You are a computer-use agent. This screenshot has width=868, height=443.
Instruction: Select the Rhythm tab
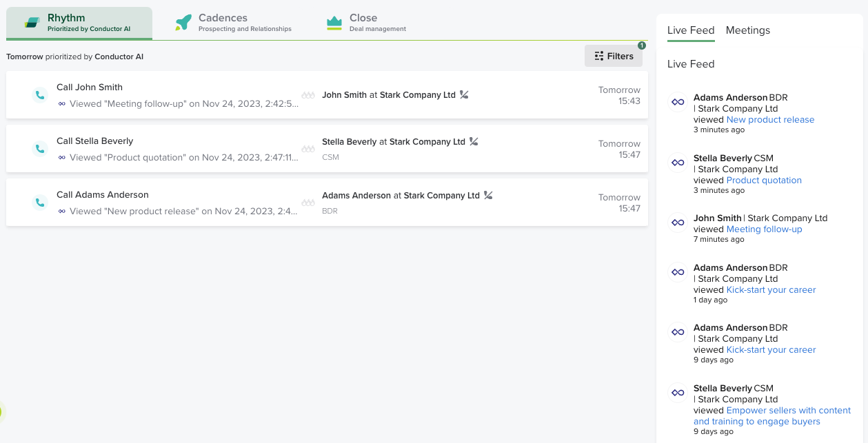[79, 23]
